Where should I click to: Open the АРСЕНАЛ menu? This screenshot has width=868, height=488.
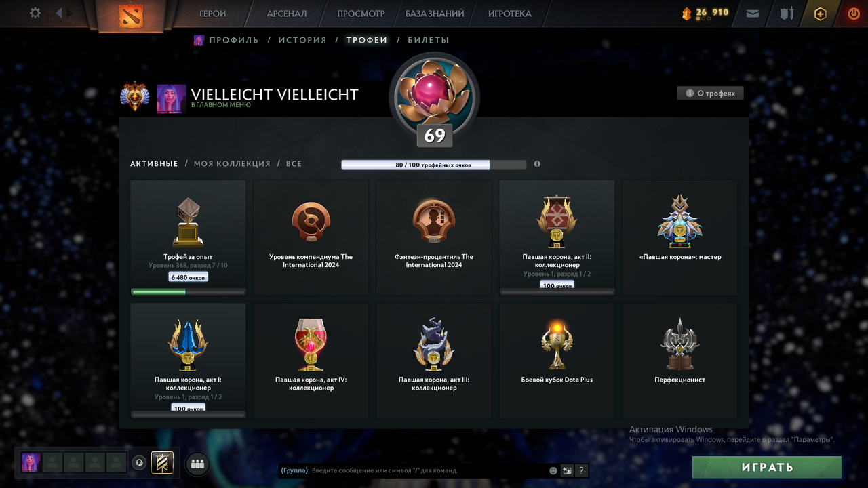click(x=287, y=14)
